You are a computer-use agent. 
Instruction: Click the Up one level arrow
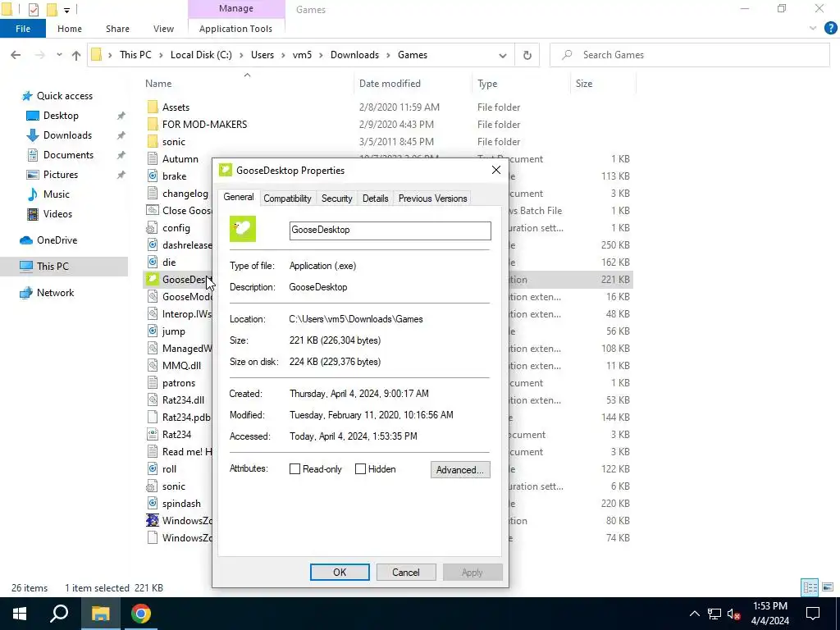(x=76, y=55)
